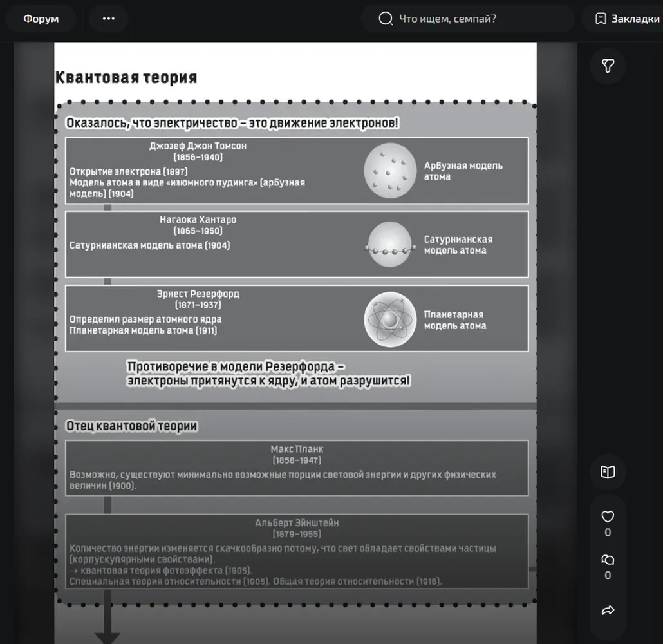The width and height of the screenshot is (663, 644).
Task: Click the Saturnian atom model image
Action: point(389,245)
